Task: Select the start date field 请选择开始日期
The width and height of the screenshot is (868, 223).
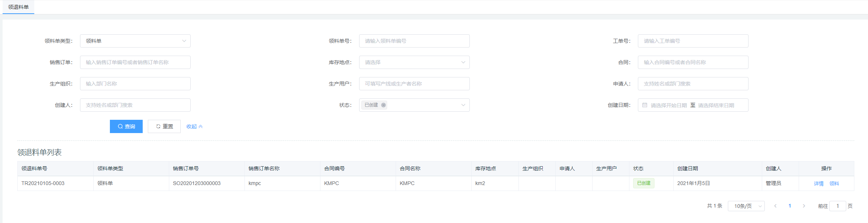Action: (668, 105)
